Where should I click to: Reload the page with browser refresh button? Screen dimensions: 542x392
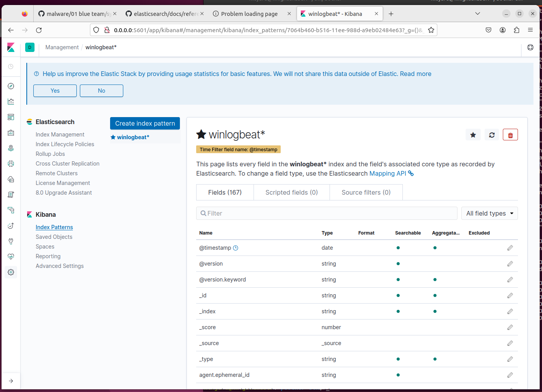point(39,30)
